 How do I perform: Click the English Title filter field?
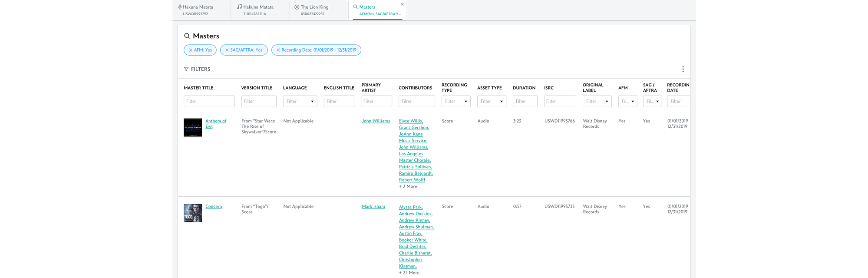click(x=339, y=101)
